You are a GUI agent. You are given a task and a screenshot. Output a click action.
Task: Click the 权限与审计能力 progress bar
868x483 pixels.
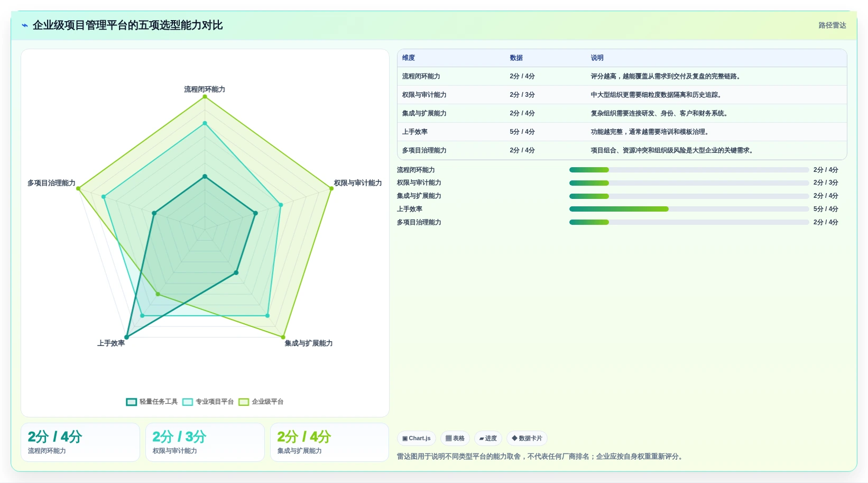tap(689, 183)
